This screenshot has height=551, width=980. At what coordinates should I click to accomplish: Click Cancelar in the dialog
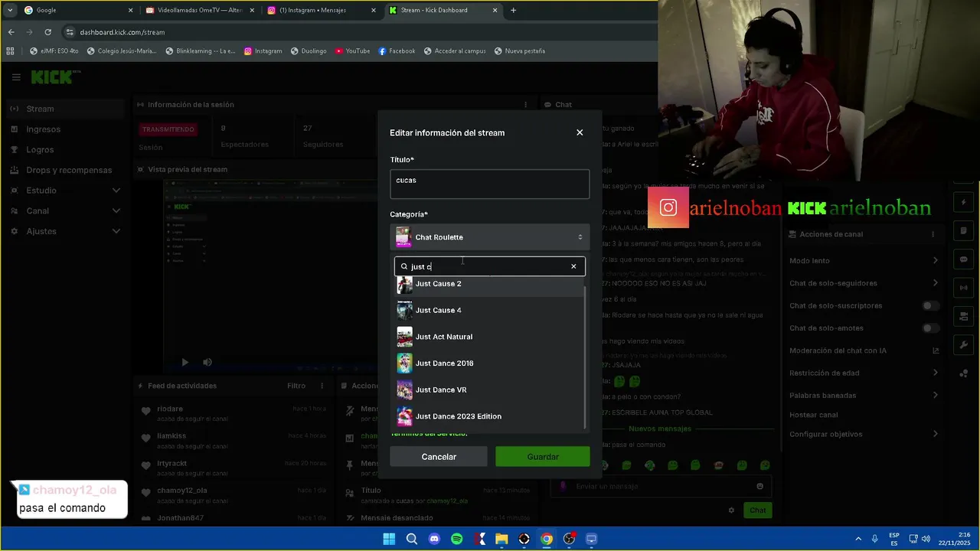(x=439, y=457)
